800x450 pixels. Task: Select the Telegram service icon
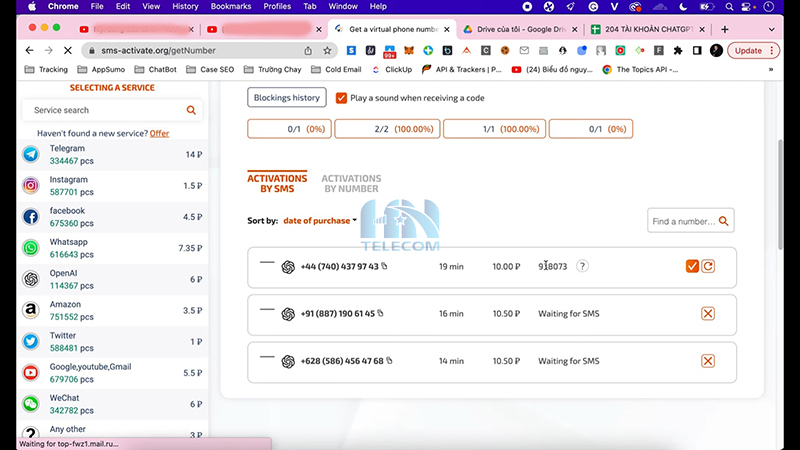click(31, 154)
